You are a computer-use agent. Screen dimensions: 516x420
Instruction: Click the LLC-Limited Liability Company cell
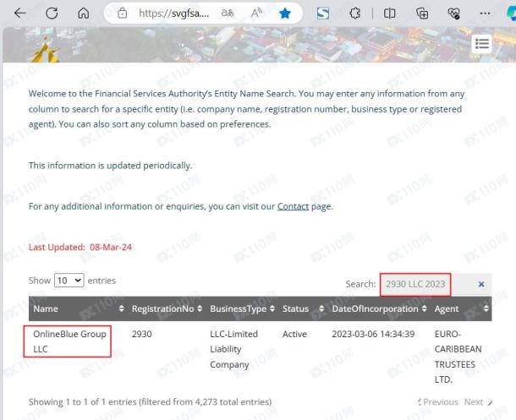click(x=234, y=349)
